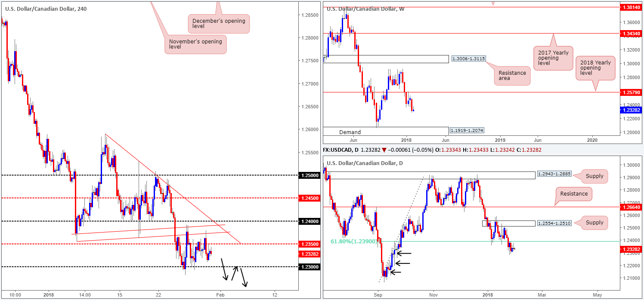Click the Resistance area callout on the weekly chart
The height and width of the screenshot is (300, 644).
[x=512, y=76]
